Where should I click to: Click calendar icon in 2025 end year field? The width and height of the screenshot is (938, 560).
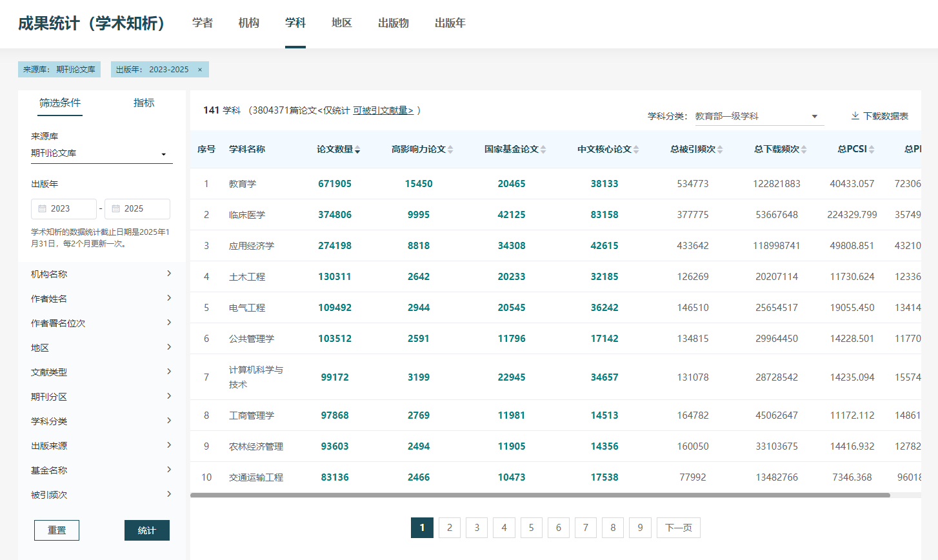[x=116, y=208]
